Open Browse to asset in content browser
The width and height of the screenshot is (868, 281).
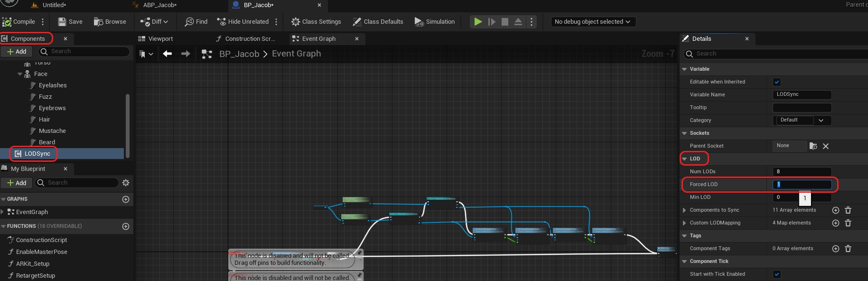click(110, 22)
